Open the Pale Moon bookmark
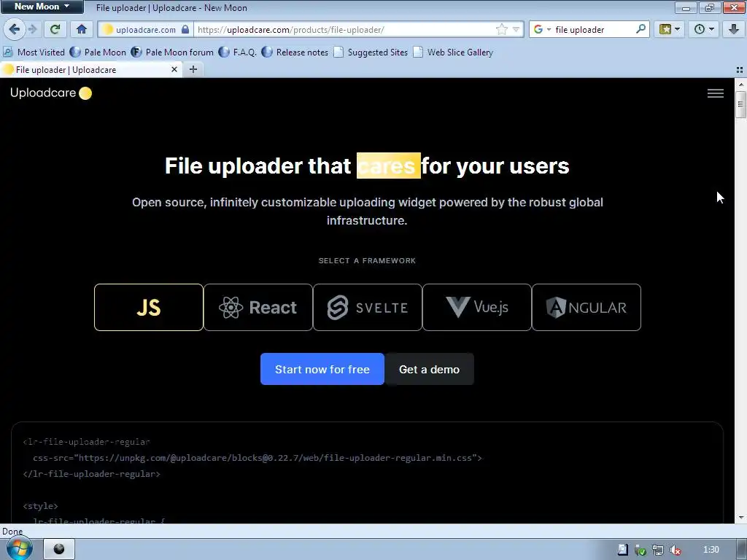The image size is (747, 560). (98, 52)
